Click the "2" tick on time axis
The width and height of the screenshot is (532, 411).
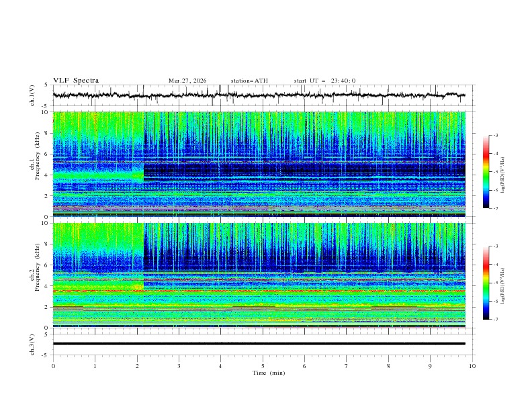point(137,366)
